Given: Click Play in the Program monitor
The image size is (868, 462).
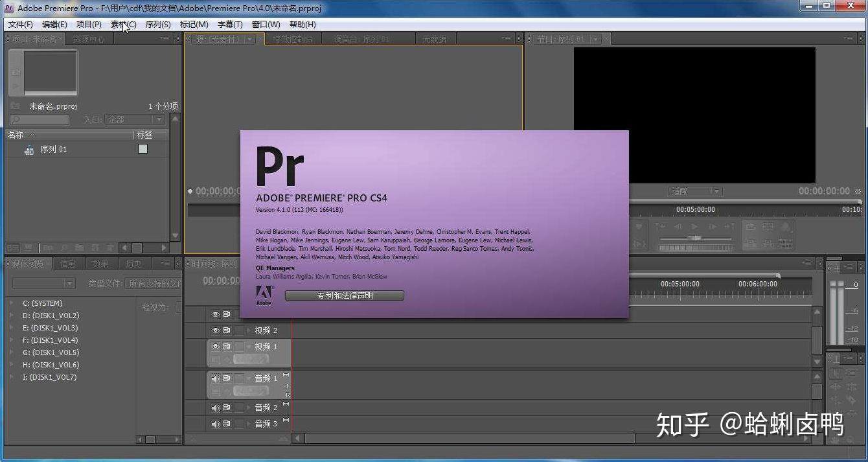Looking at the screenshot, I should (694, 227).
